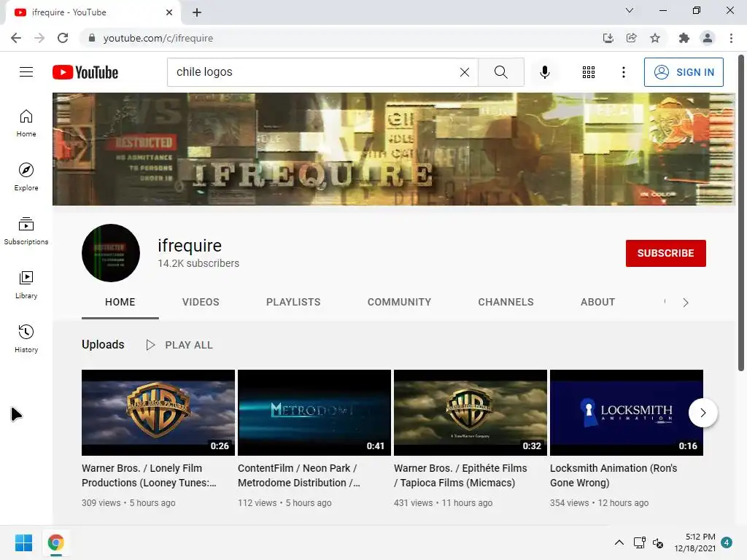Open History in the sidebar

[x=26, y=338]
